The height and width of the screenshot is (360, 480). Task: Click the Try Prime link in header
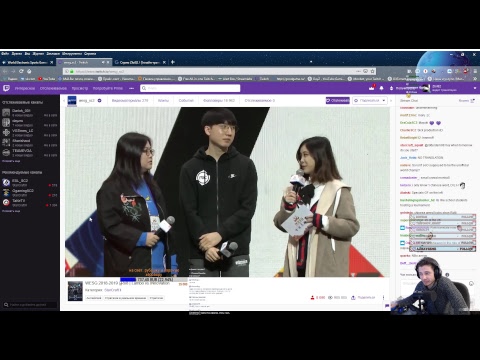coord(108,88)
